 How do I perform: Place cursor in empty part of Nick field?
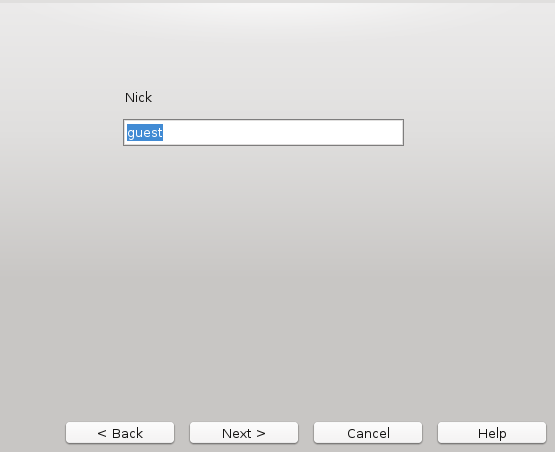[x=283, y=132]
